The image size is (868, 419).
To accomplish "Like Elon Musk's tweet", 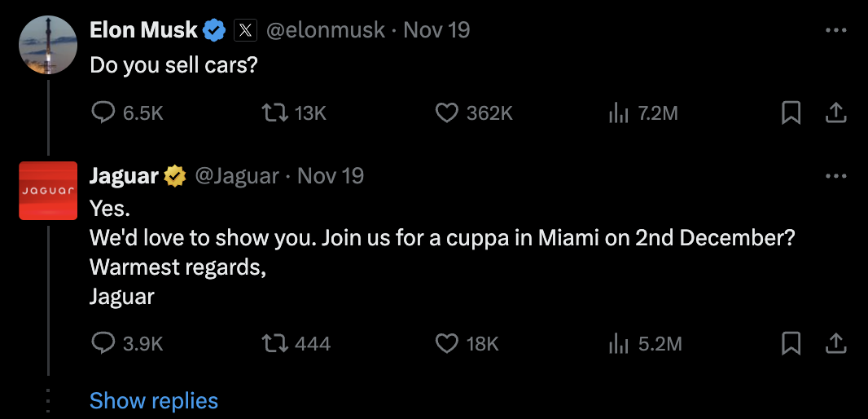I will [446, 113].
